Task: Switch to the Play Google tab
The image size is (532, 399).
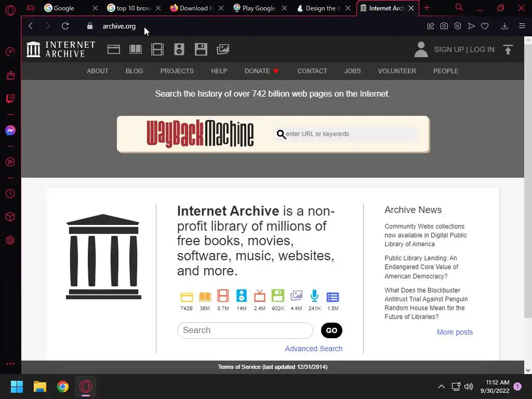Action: pyautogui.click(x=259, y=8)
